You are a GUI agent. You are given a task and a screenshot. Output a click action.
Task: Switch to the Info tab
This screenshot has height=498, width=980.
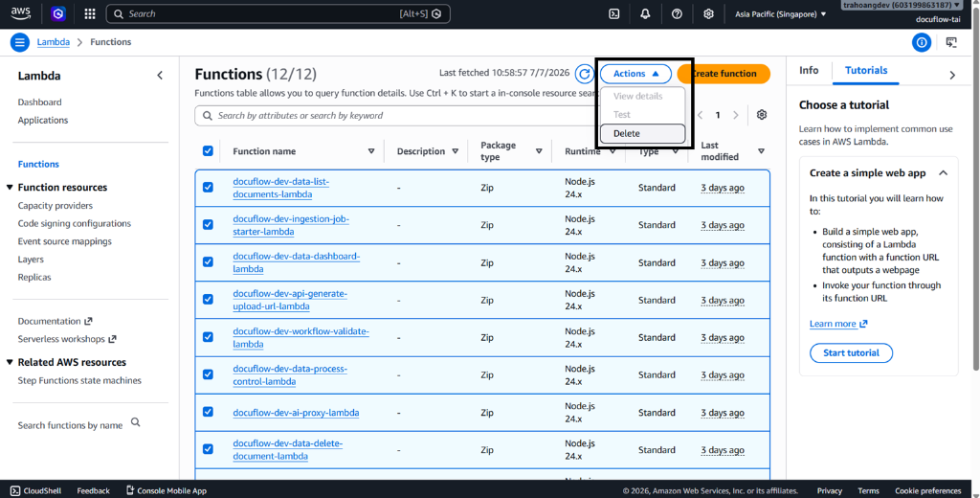click(x=809, y=70)
